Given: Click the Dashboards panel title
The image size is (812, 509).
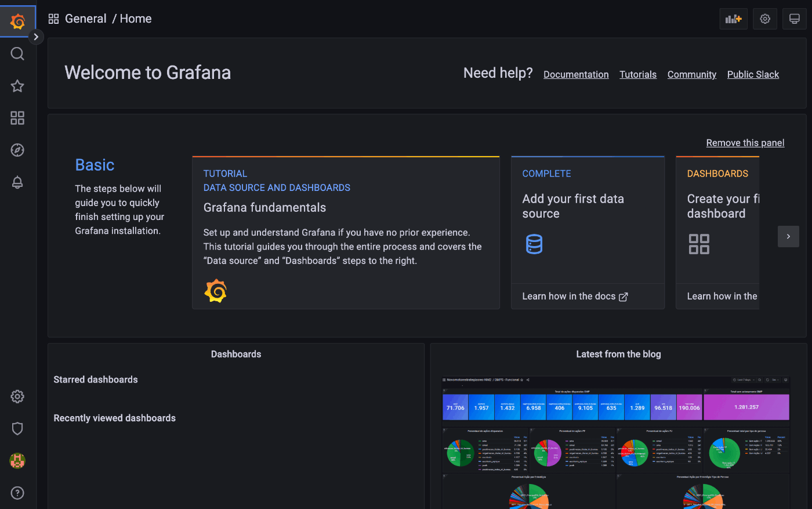Looking at the screenshot, I should coord(236,354).
